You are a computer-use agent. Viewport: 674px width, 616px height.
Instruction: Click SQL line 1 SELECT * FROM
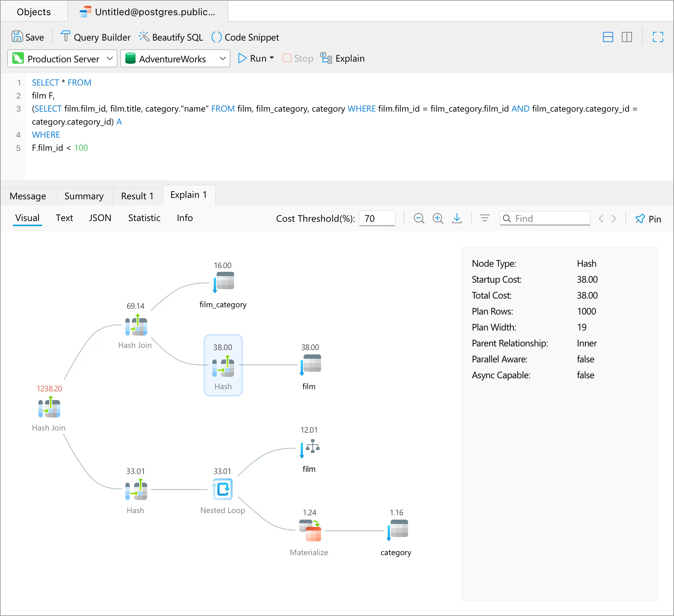coord(62,83)
